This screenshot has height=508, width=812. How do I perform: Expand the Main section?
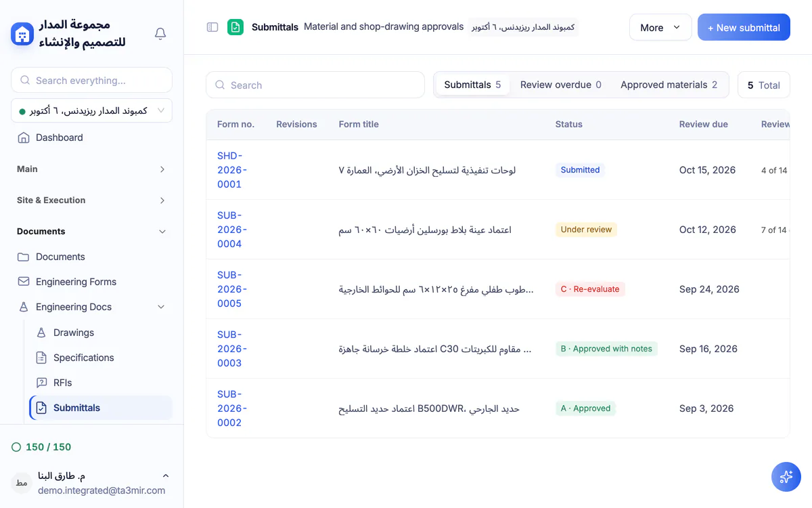91,169
